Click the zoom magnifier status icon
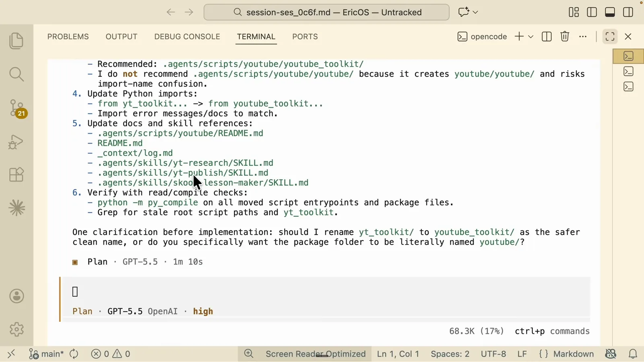This screenshot has width=644, height=362. point(249,354)
